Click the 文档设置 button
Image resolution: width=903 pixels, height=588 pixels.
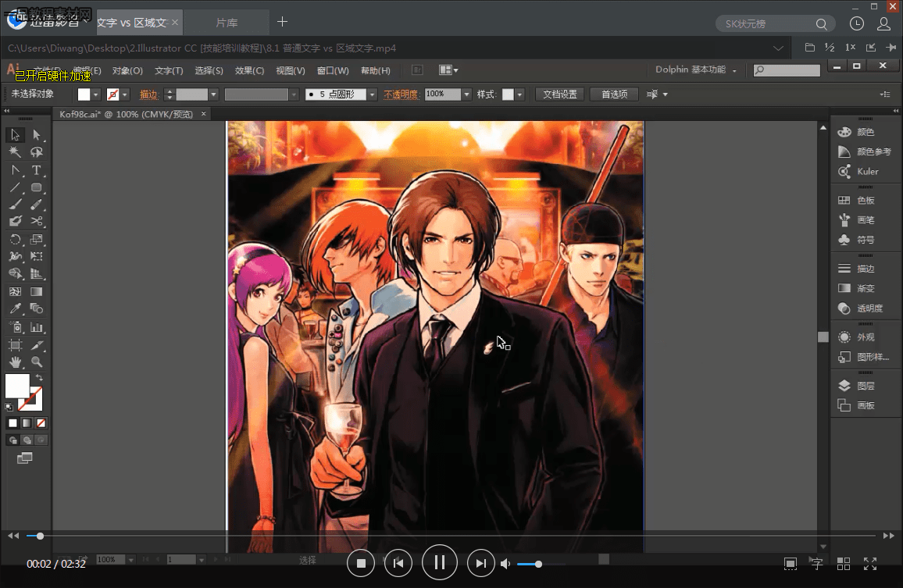pyautogui.click(x=560, y=94)
